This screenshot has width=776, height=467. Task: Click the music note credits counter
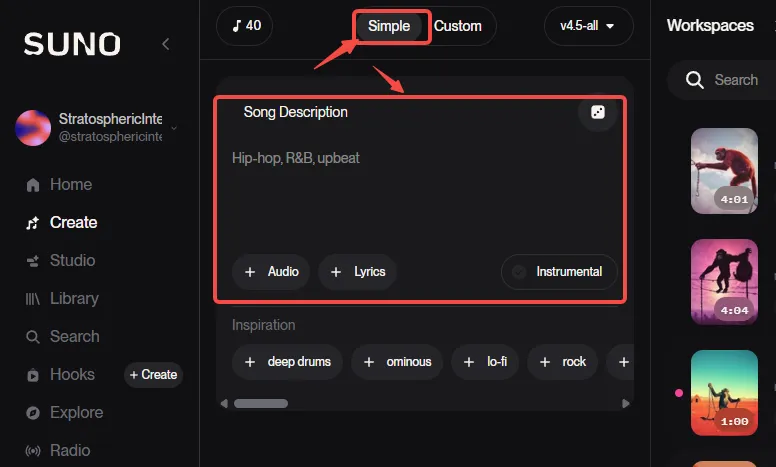click(245, 26)
